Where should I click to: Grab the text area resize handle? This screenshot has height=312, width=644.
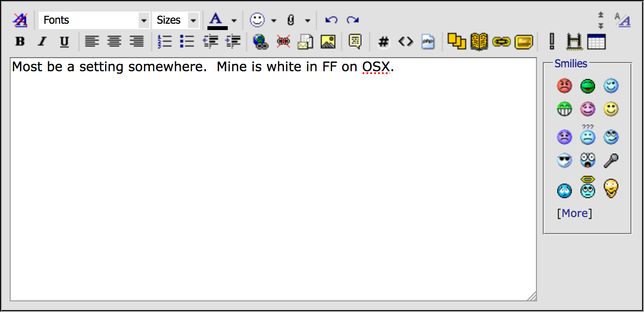tap(532, 296)
